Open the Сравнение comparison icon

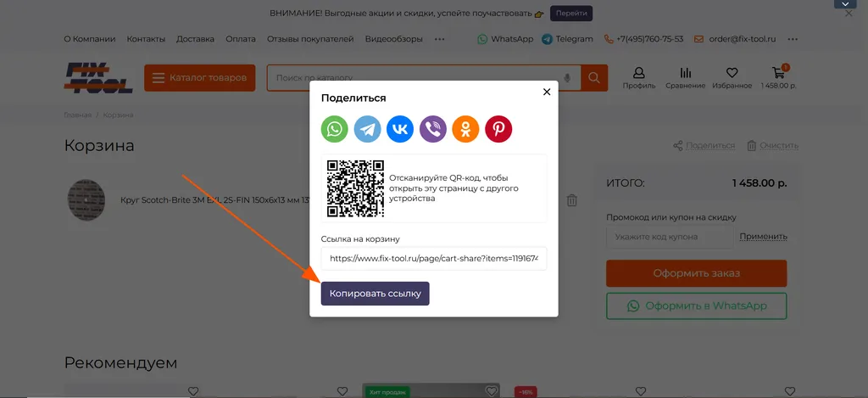pyautogui.click(x=685, y=77)
